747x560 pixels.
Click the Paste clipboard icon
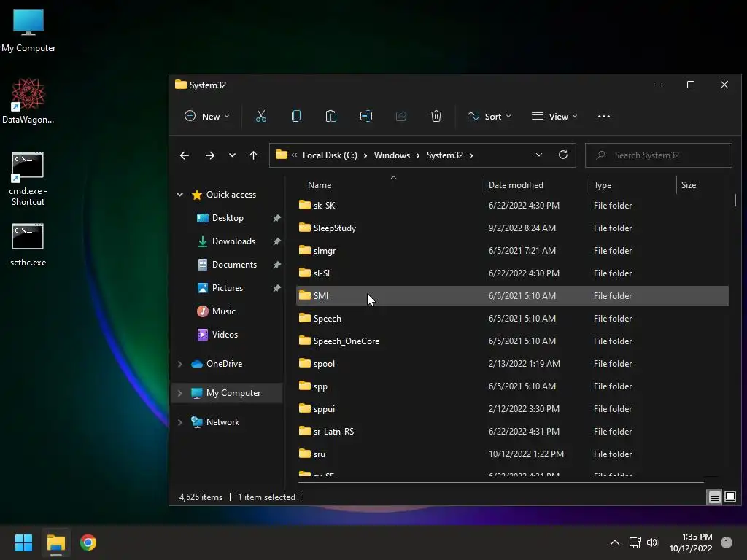[331, 116]
